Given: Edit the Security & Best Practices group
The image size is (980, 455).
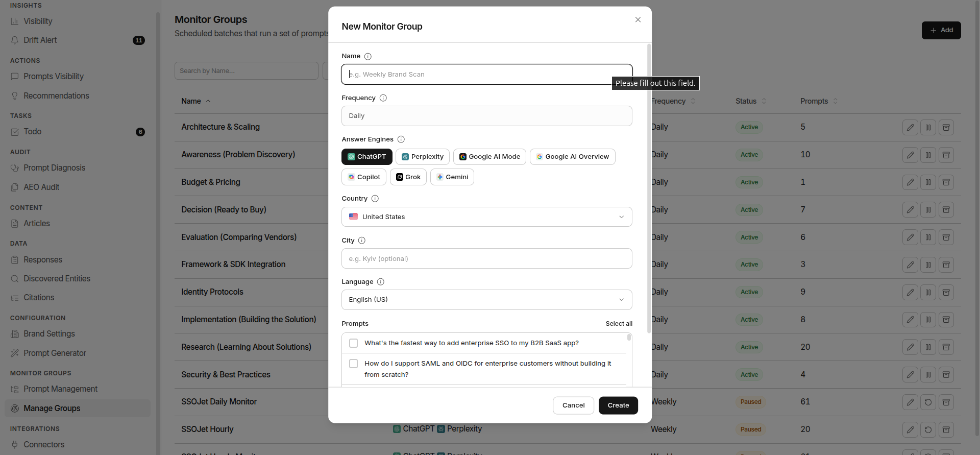Looking at the screenshot, I should tap(910, 375).
